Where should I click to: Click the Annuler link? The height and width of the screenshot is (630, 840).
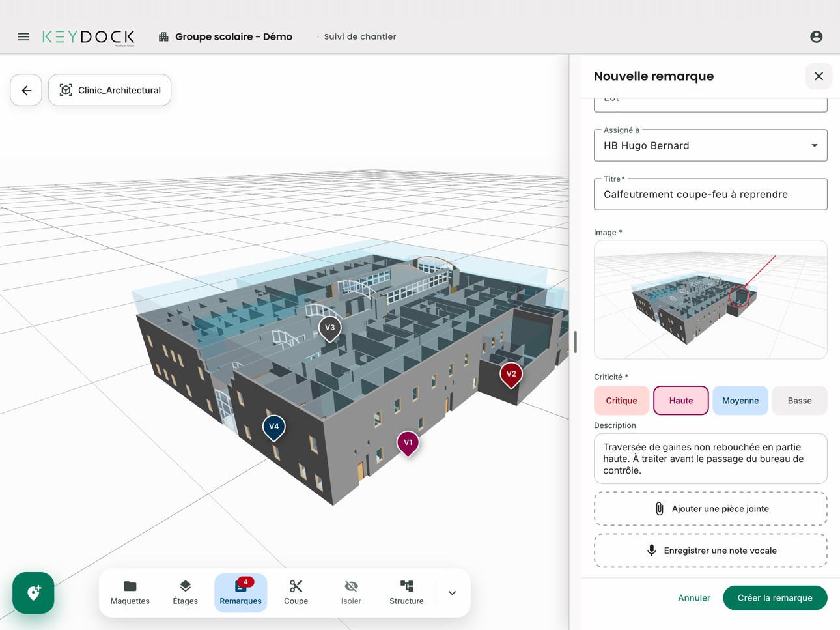coord(694,598)
